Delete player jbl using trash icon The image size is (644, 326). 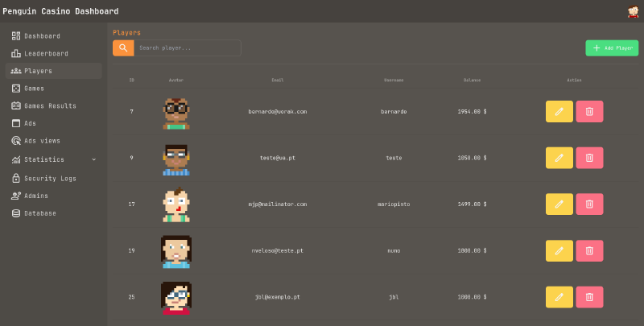pyautogui.click(x=589, y=297)
